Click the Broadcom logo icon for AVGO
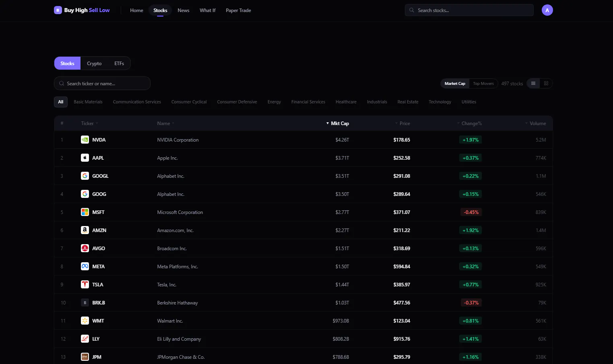The height and width of the screenshot is (364, 613). tap(85, 248)
